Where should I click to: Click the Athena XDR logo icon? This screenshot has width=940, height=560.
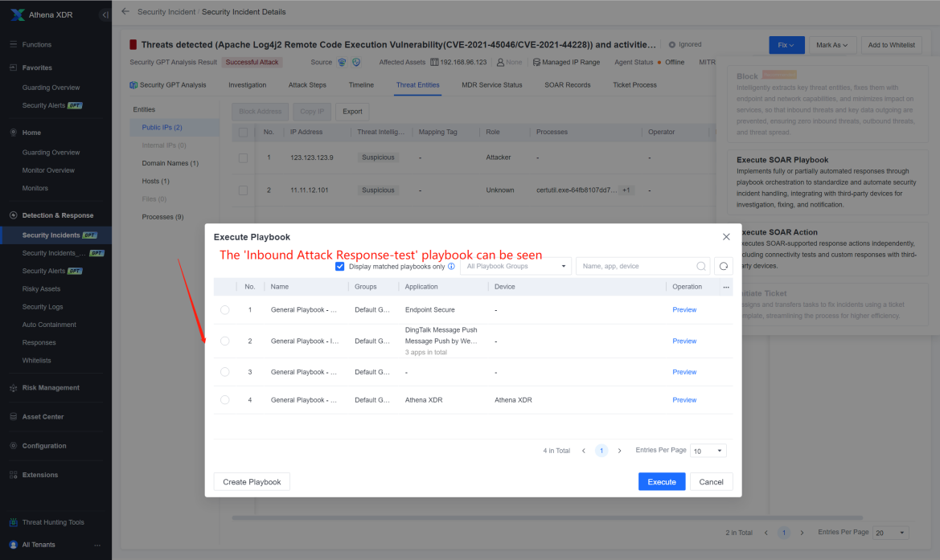[18, 14]
